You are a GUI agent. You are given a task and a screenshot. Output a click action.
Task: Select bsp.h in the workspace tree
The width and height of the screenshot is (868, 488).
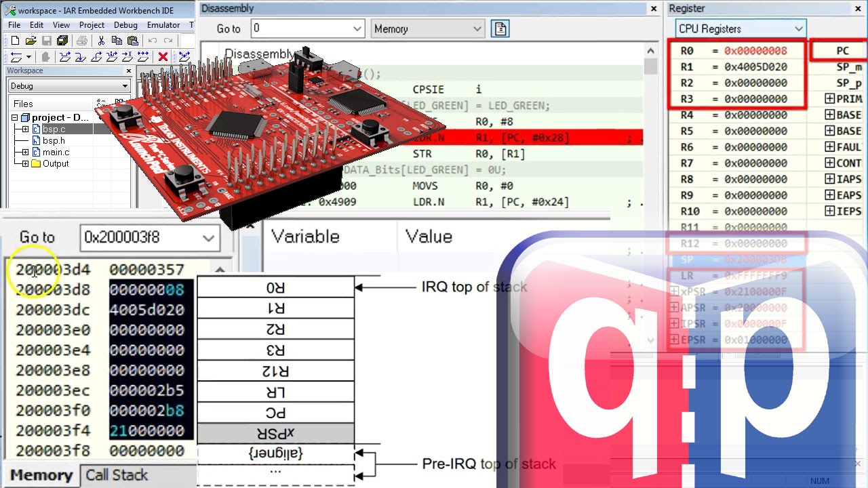(54, 140)
